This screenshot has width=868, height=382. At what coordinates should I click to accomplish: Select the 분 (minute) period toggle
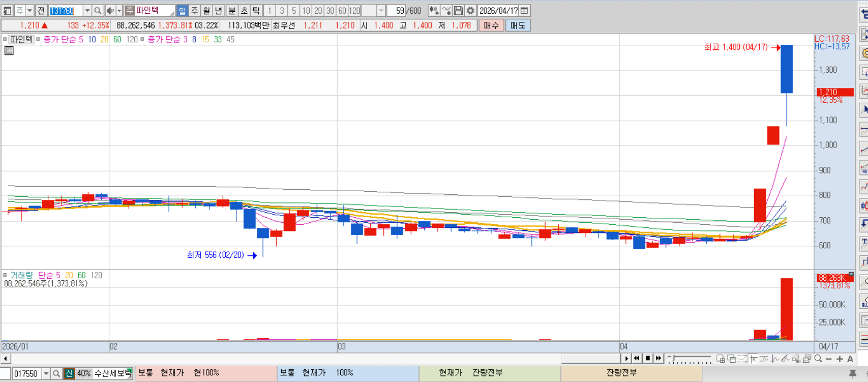[x=232, y=11]
